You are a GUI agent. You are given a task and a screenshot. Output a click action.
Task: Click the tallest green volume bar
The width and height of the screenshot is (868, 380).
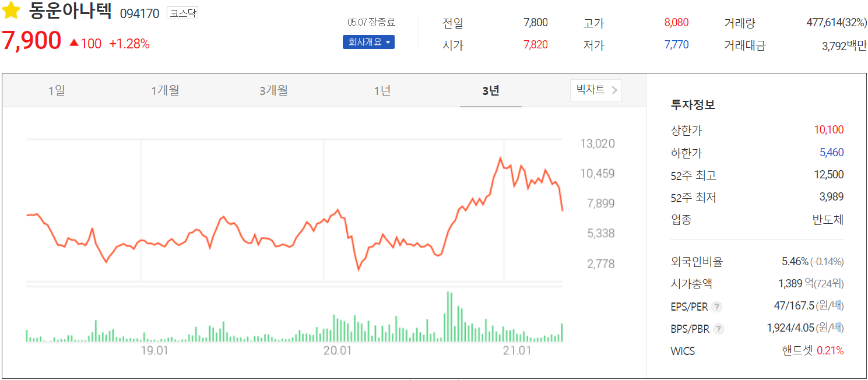point(448,316)
